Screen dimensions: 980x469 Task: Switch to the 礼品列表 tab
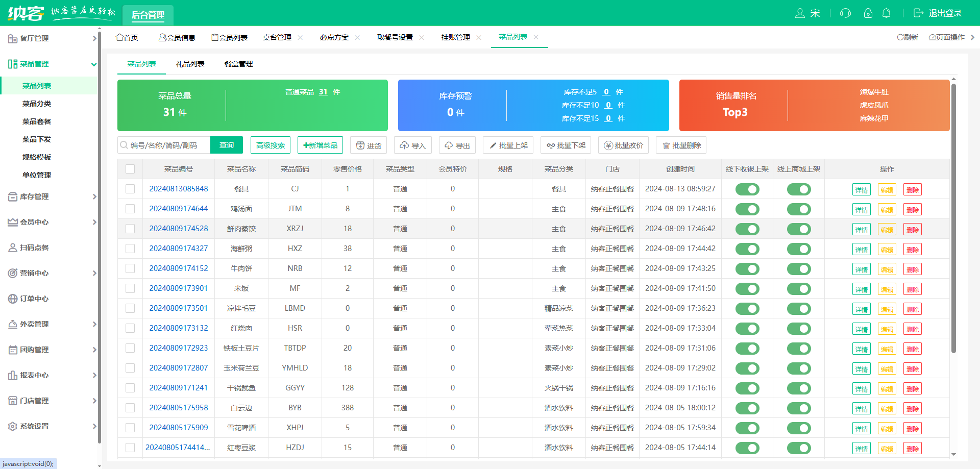[x=190, y=64]
